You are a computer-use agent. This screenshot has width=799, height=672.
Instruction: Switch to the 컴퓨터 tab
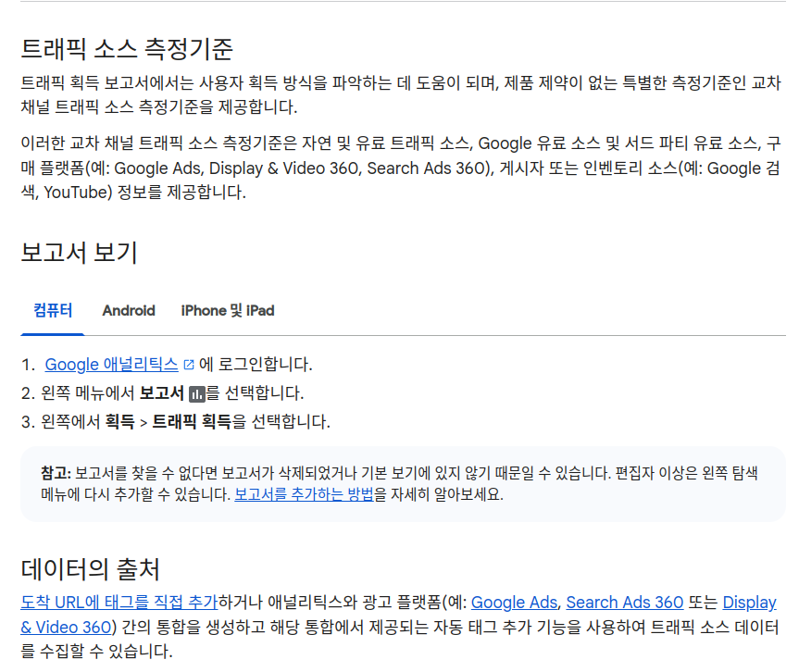point(53,310)
